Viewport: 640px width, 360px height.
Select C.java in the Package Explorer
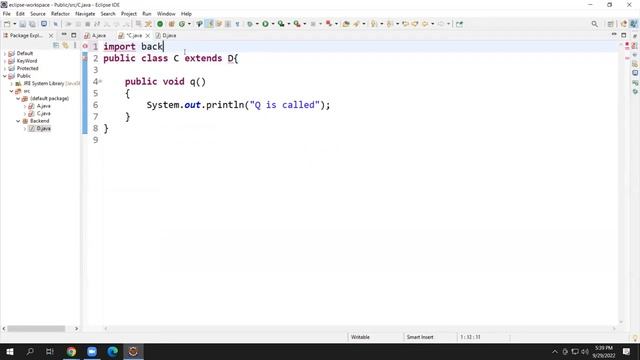point(40,113)
